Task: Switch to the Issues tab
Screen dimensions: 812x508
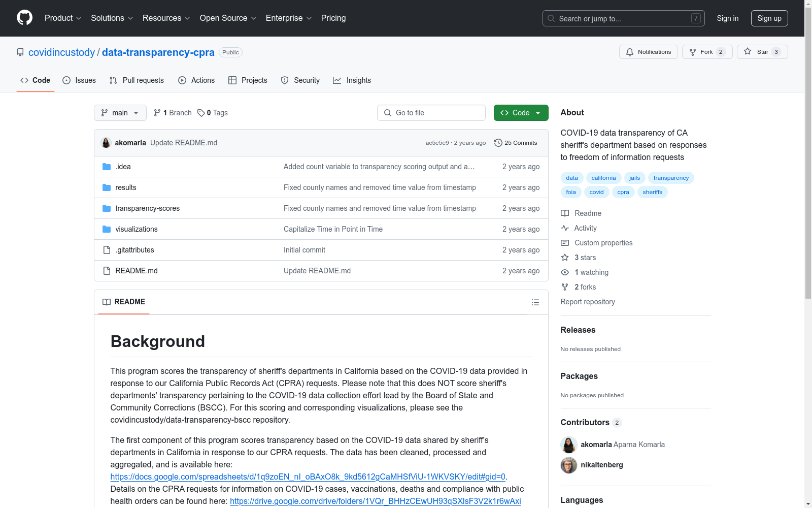Action: tap(79, 80)
